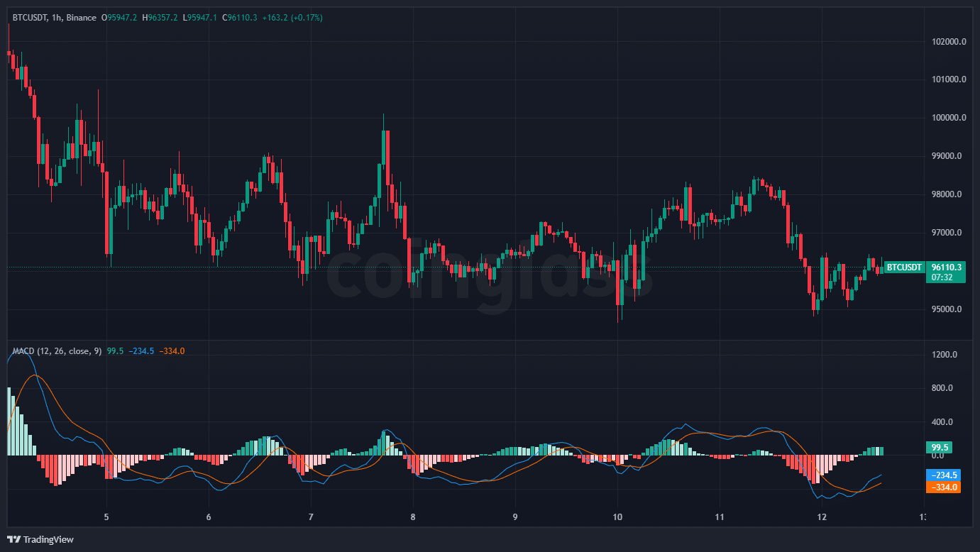The width and height of the screenshot is (980, 552).
Task: Click the Binance exchange label
Action: (x=81, y=18)
